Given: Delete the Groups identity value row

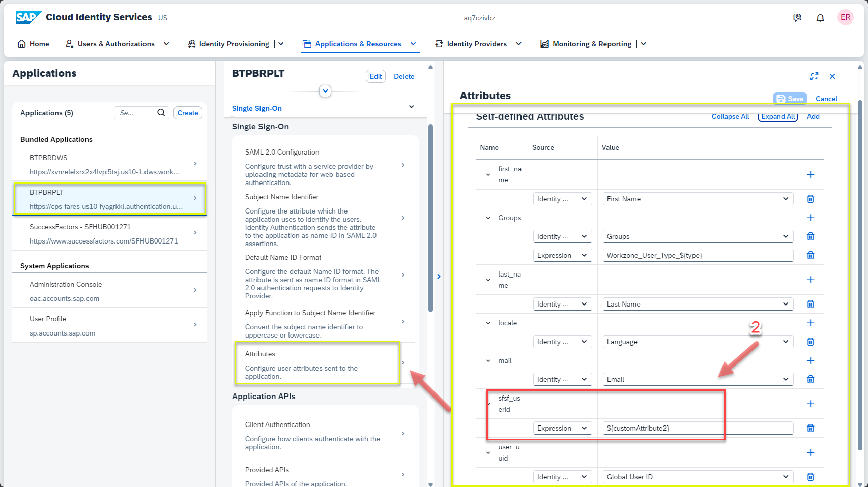Looking at the screenshot, I should pos(811,236).
